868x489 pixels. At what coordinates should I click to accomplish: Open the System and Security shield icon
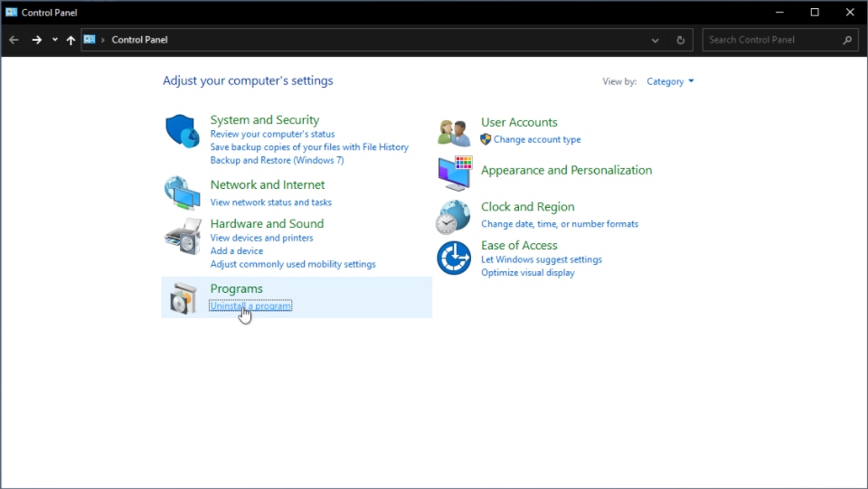[182, 131]
